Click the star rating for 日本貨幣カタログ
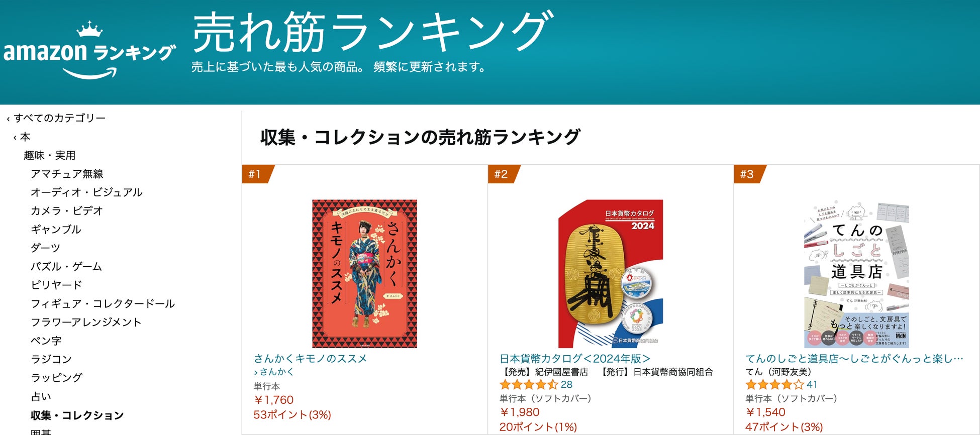Image resolution: width=980 pixels, height=435 pixels. tap(529, 385)
